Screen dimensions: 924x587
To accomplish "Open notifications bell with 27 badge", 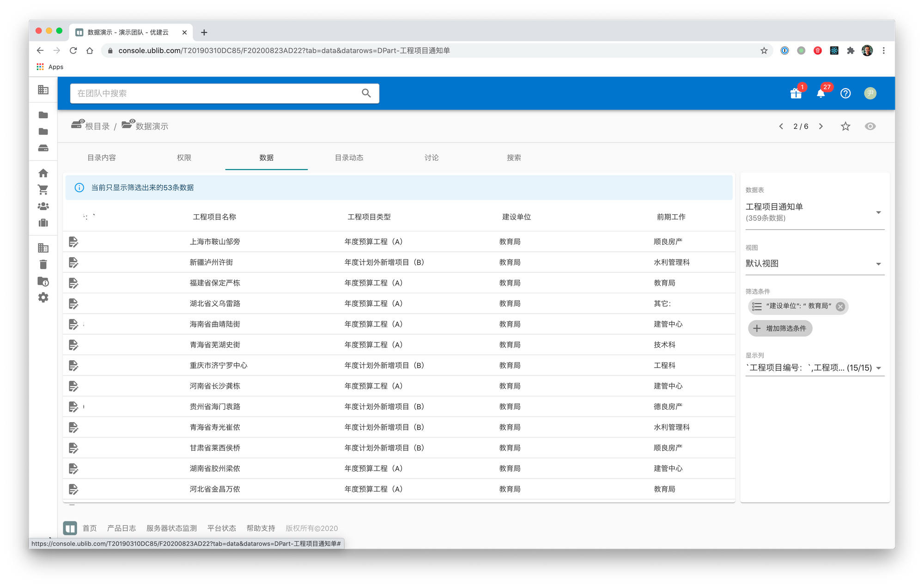I will [821, 93].
